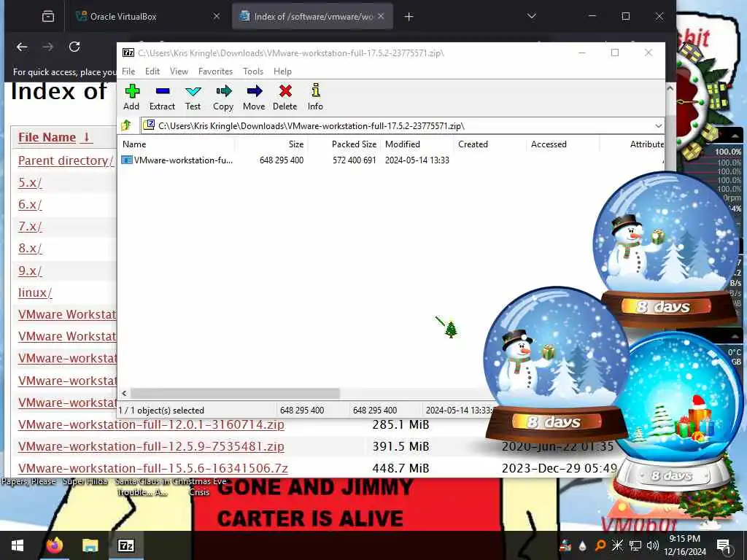Click the Papers, Please desktop shortcut

click(x=28, y=481)
